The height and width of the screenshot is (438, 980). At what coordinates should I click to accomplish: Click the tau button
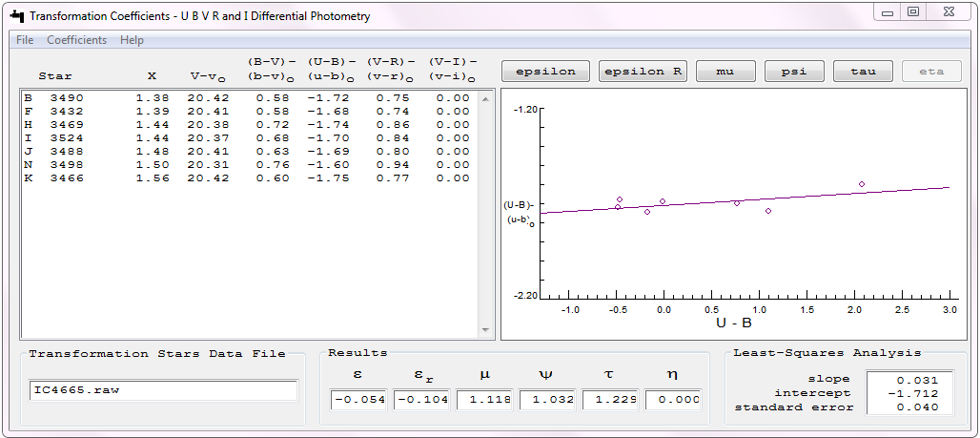[863, 72]
